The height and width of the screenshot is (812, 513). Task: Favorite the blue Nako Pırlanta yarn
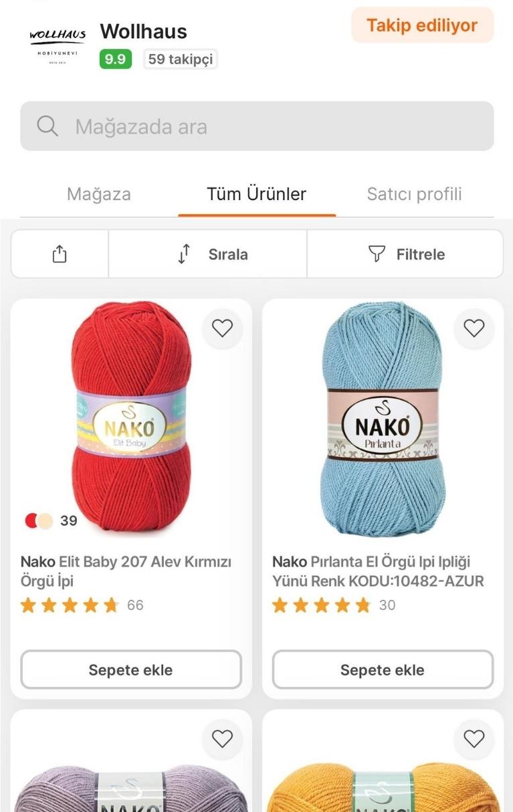[474, 328]
